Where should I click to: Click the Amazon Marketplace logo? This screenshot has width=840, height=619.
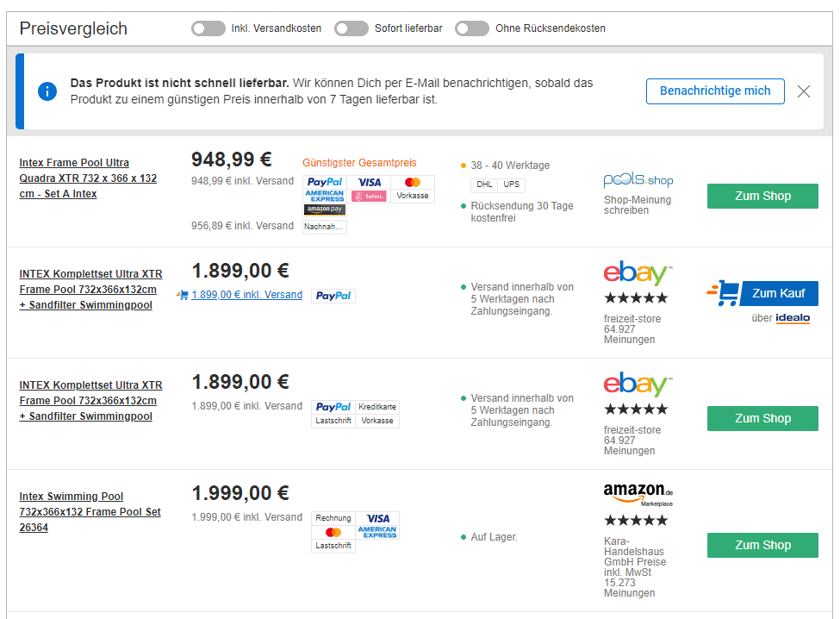tap(638, 494)
